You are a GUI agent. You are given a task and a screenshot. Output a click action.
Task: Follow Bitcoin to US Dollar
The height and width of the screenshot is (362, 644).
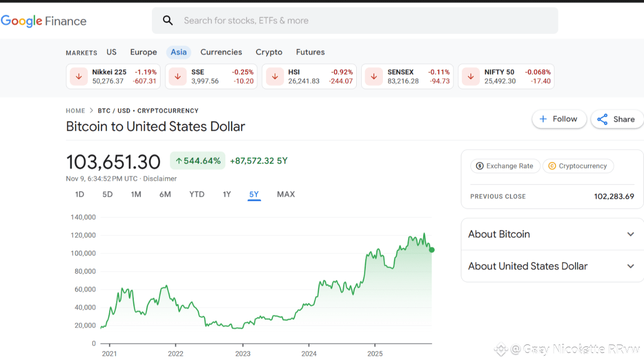(x=559, y=119)
